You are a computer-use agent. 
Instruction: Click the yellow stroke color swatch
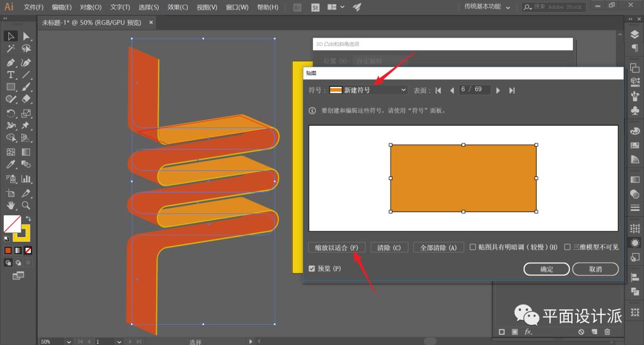pos(25,233)
